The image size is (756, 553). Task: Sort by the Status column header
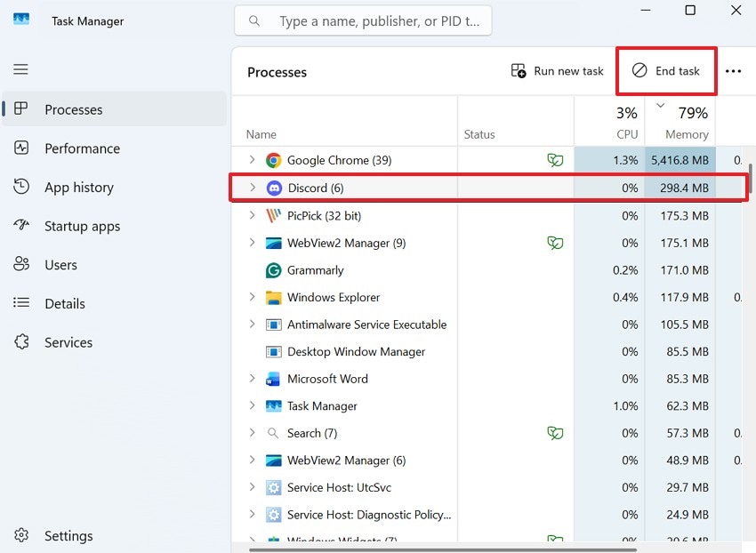(x=516, y=121)
